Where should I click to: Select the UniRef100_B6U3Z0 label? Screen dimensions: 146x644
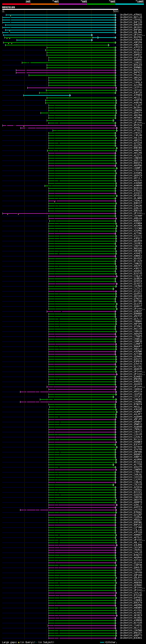pyautogui.click(x=131, y=70)
